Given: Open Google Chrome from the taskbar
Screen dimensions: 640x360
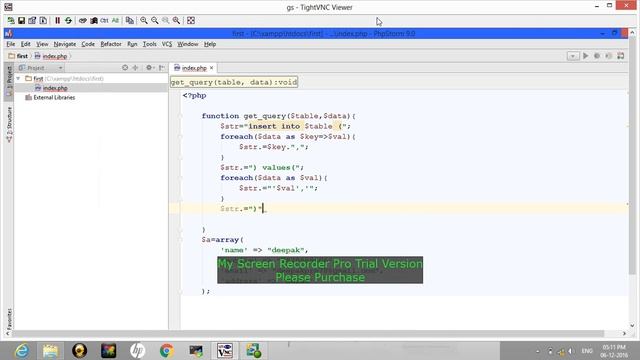Looking at the screenshot, I should [x=167, y=351].
